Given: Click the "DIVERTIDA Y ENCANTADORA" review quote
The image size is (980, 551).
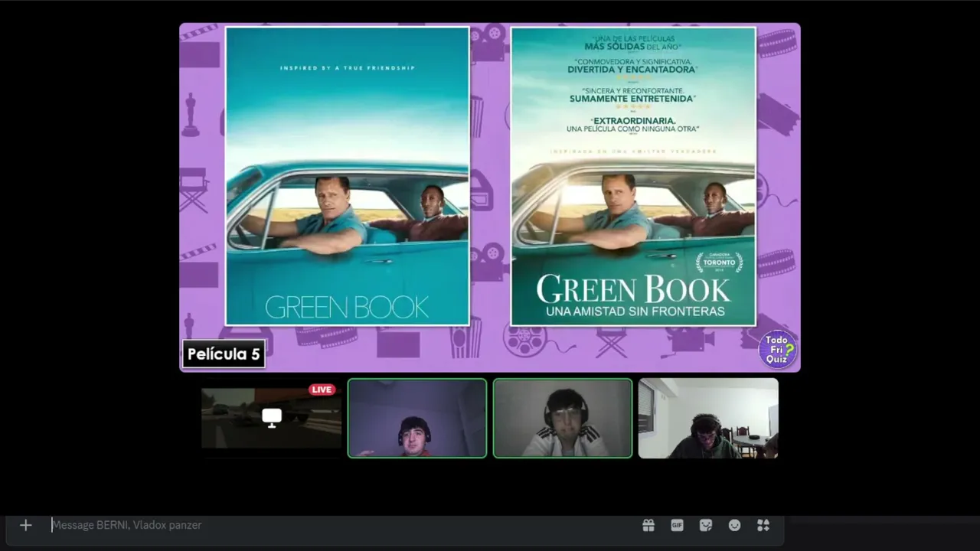Looking at the screenshot, I should pyautogui.click(x=632, y=69).
